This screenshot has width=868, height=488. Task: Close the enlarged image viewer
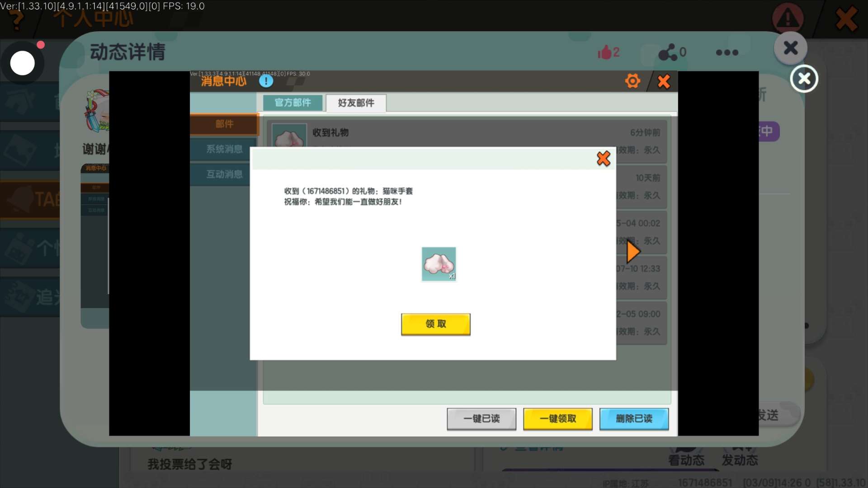pos(804,79)
